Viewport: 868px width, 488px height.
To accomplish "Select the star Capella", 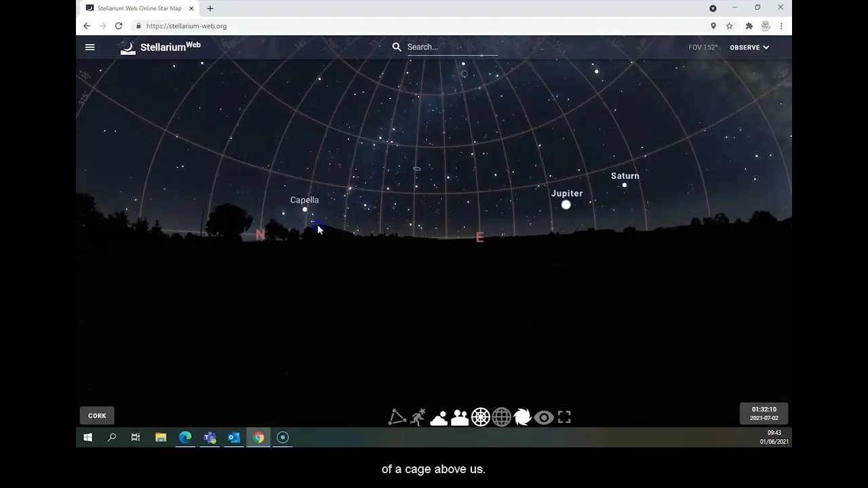I will click(x=304, y=209).
